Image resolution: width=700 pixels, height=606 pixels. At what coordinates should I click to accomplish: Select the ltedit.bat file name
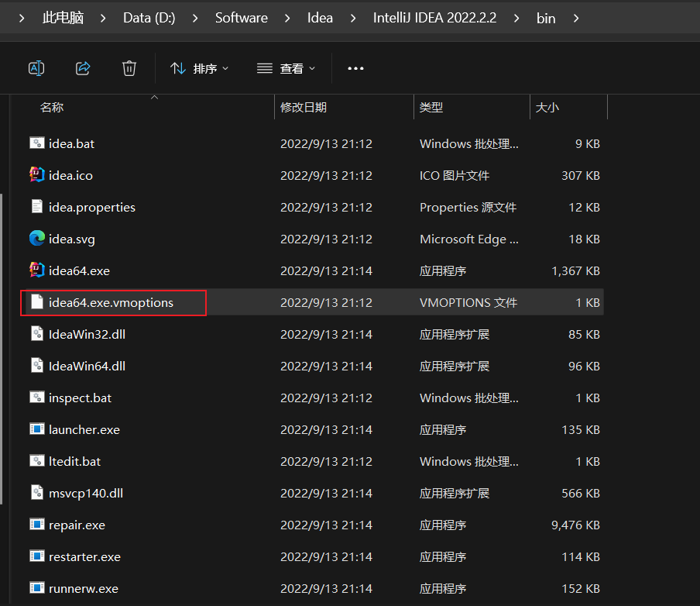(x=74, y=461)
